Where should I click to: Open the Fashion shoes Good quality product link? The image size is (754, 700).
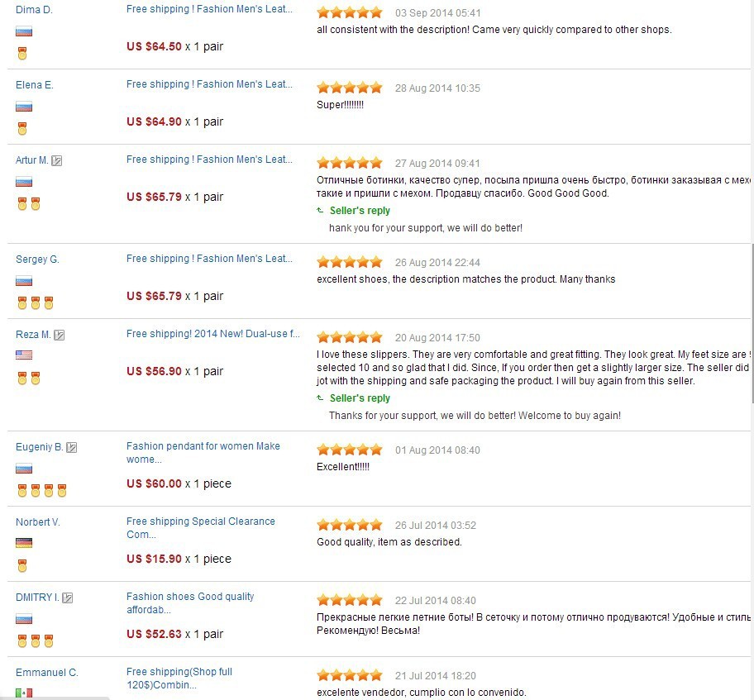190,602
